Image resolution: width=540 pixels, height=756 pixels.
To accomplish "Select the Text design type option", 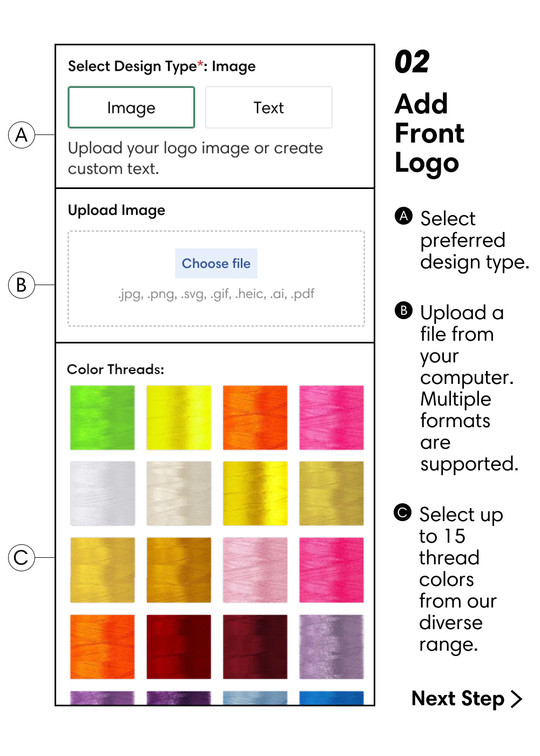I will coord(268,107).
